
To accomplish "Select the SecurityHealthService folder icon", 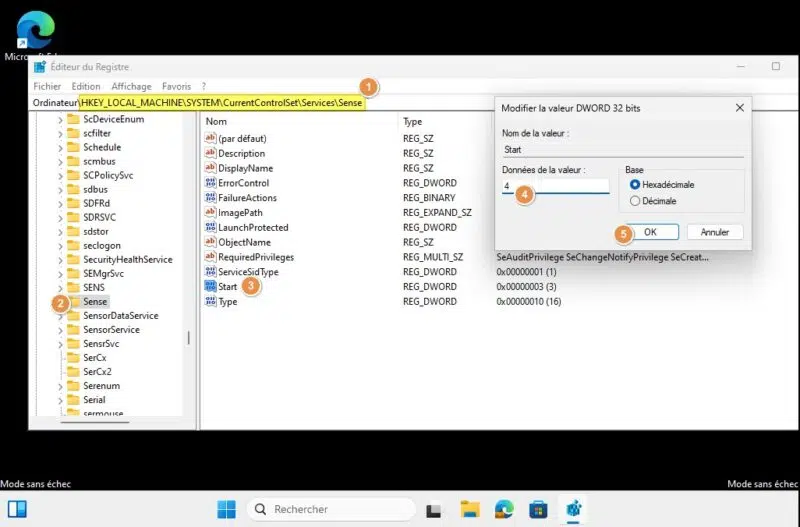I will point(73,259).
